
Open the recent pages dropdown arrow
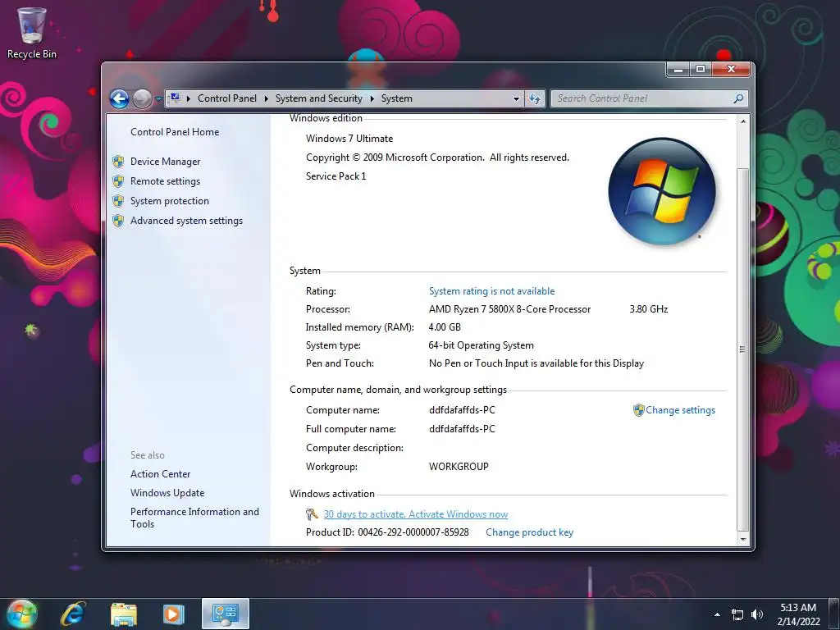tap(158, 98)
